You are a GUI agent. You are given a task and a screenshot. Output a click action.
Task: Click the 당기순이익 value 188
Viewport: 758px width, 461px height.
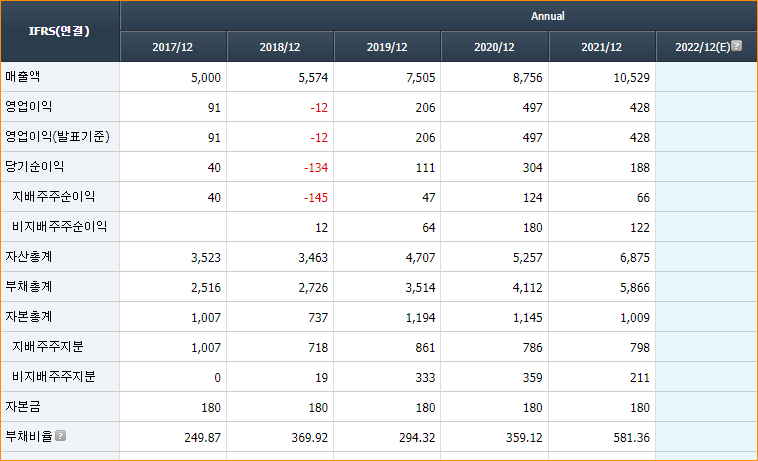click(640, 168)
